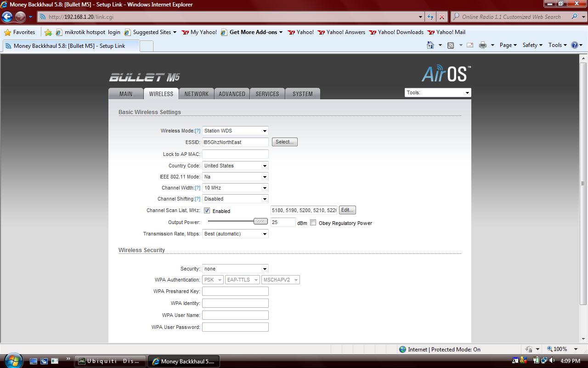Open the IE Help question mark icon
Viewport: 588px width, 368px height.
coord(574,45)
